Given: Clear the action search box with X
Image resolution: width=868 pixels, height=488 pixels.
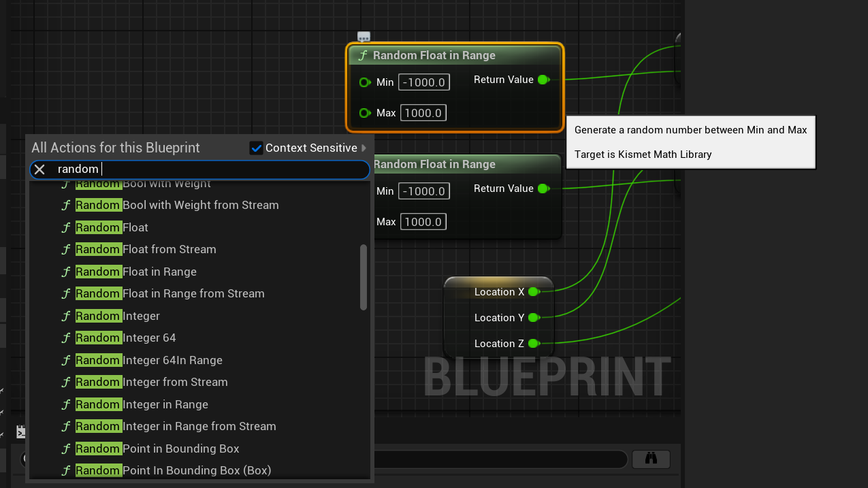Looking at the screenshot, I should [x=40, y=169].
